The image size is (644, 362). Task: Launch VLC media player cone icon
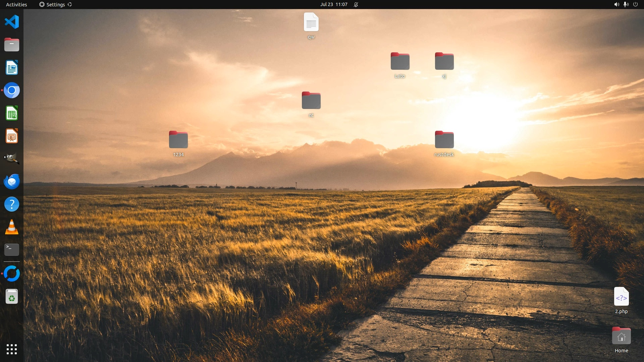coord(12,227)
